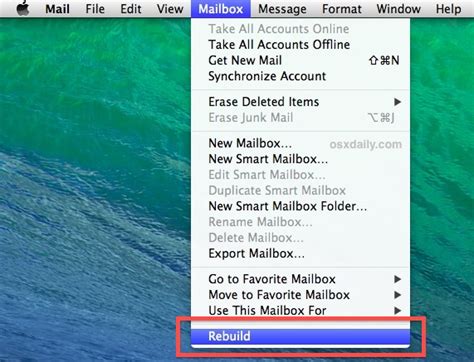474x362 pixels.
Task: Expand Use This Mailbox For submenu
Action: tap(300, 310)
